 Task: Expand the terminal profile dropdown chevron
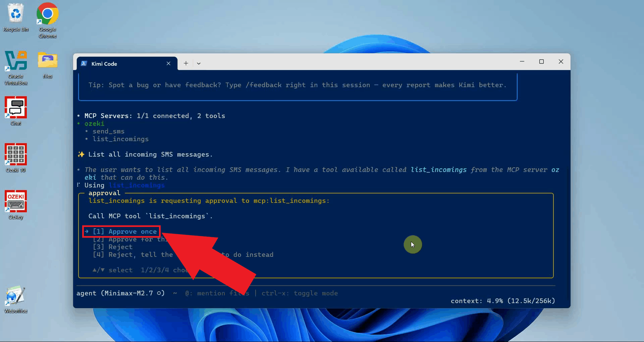click(x=199, y=63)
